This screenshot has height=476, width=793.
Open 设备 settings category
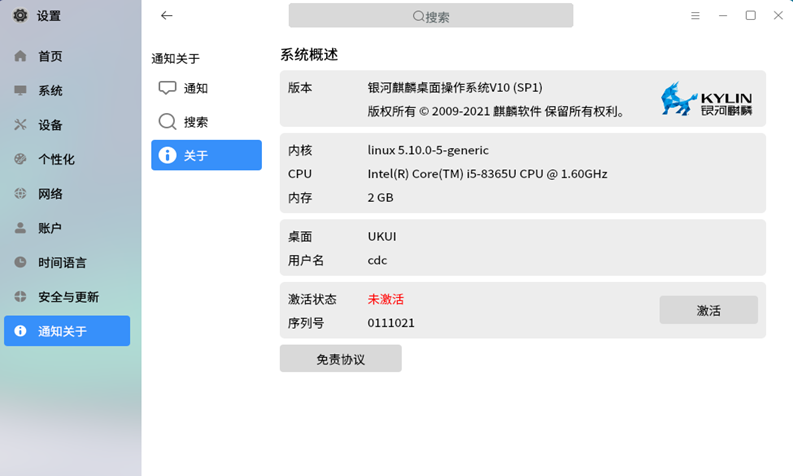point(67,125)
